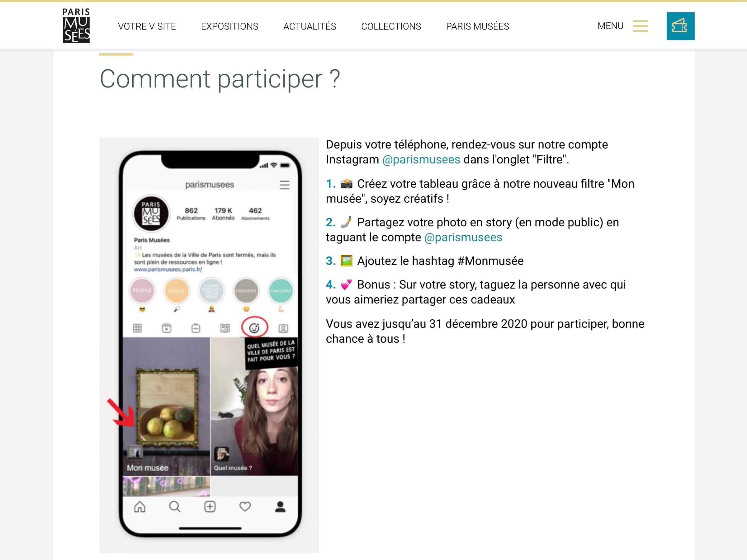Open the VOTRE VISITE menu item
This screenshot has height=560, width=747.
tap(147, 26)
